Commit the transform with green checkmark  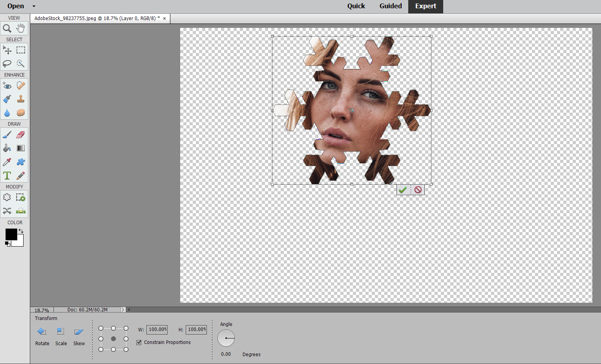pyautogui.click(x=403, y=189)
